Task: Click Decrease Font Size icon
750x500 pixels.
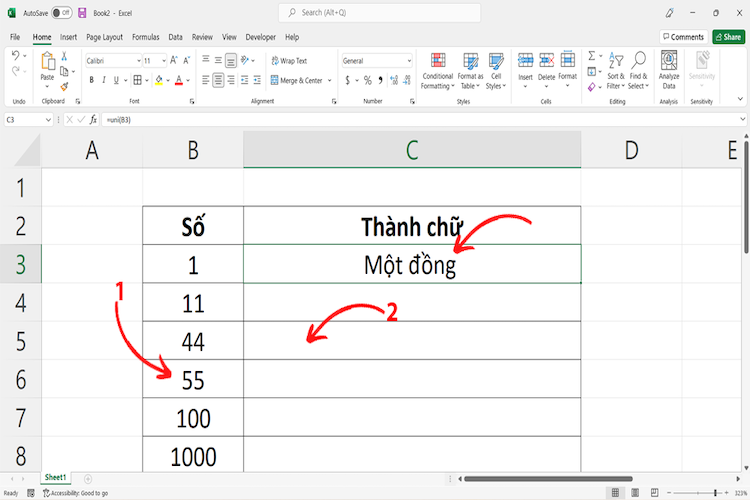Action: (x=187, y=60)
